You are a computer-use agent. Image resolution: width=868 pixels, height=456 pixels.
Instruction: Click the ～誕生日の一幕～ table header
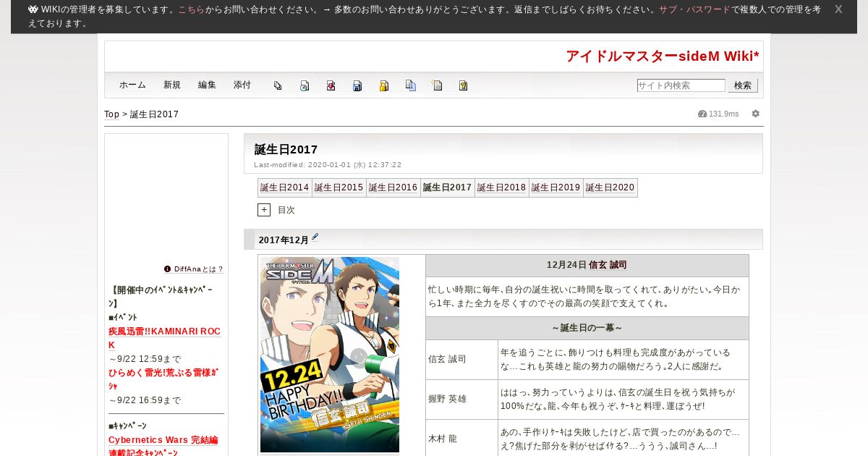pos(587,328)
